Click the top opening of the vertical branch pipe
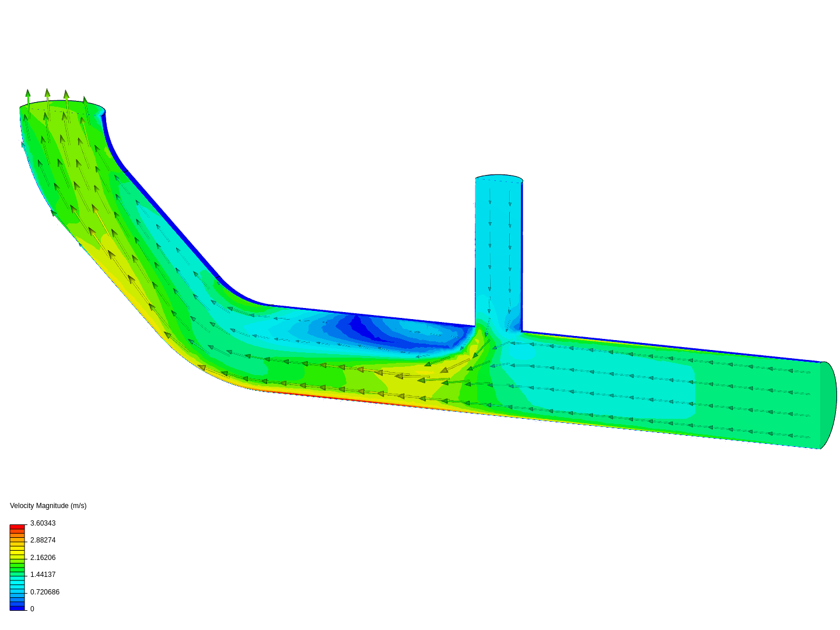Image resolution: width=840 pixels, height=630 pixels. tap(499, 178)
